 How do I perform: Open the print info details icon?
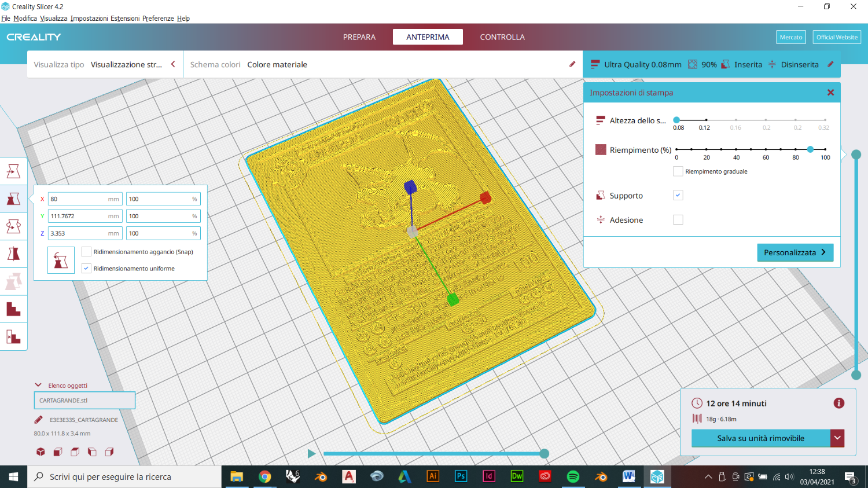pyautogui.click(x=839, y=403)
